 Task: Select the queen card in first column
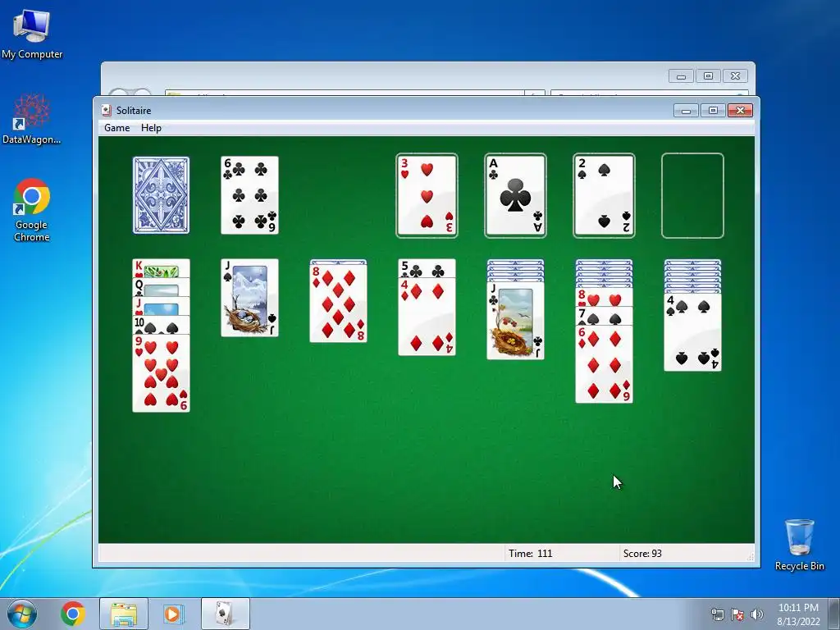click(x=161, y=287)
